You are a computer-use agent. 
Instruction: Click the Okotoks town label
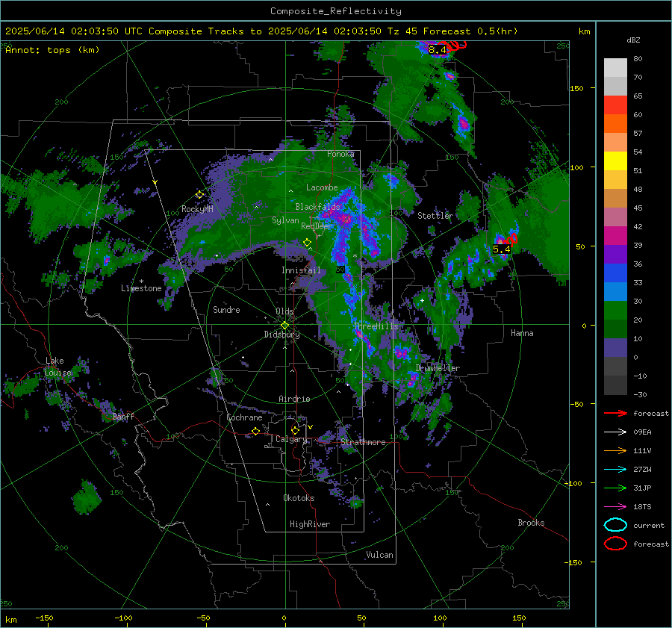pos(298,498)
